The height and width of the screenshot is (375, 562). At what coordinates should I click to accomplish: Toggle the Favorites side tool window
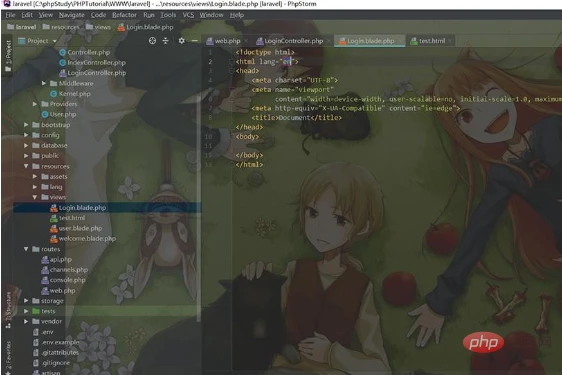8,357
